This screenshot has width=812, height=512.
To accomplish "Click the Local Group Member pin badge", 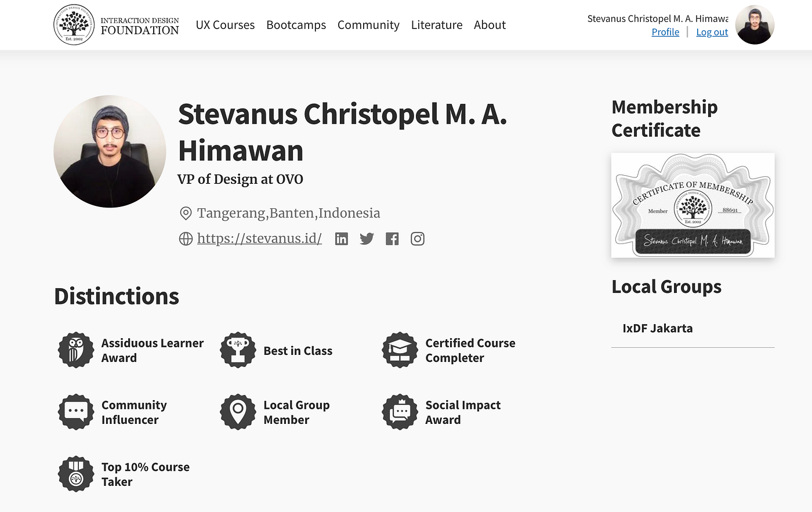I will [238, 412].
